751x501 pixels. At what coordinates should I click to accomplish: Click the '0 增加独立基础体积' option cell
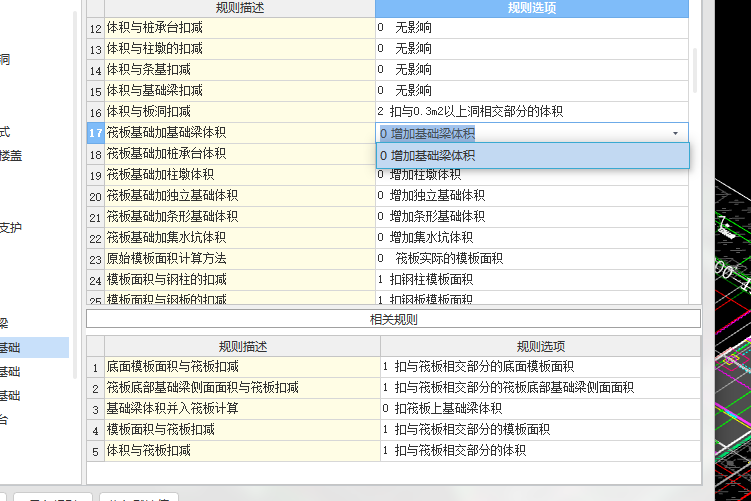pyautogui.click(x=532, y=196)
